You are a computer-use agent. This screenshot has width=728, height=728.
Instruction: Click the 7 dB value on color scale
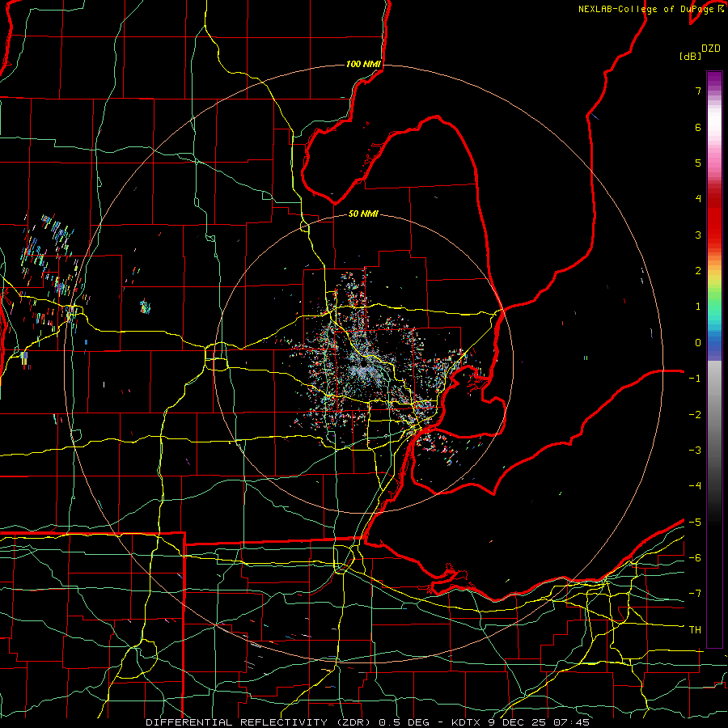[698, 91]
